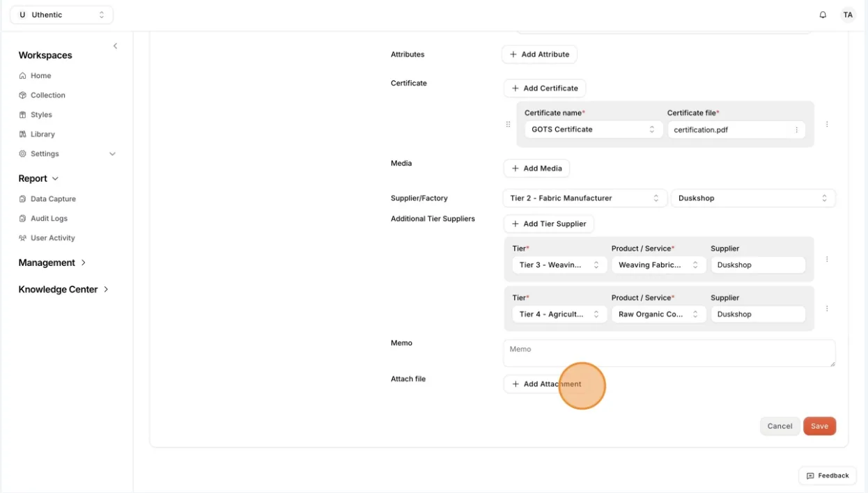The image size is (868, 493).
Task: Click the Add Attribute button
Action: (x=539, y=54)
